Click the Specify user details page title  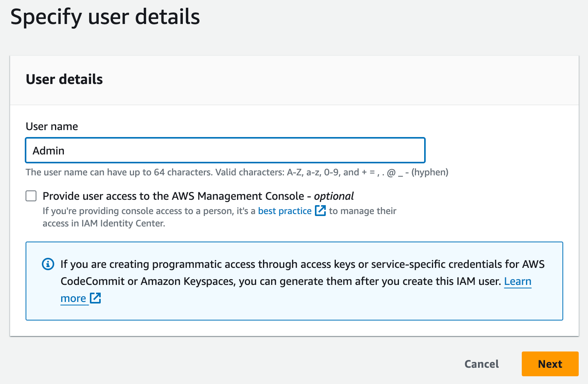pos(105,17)
